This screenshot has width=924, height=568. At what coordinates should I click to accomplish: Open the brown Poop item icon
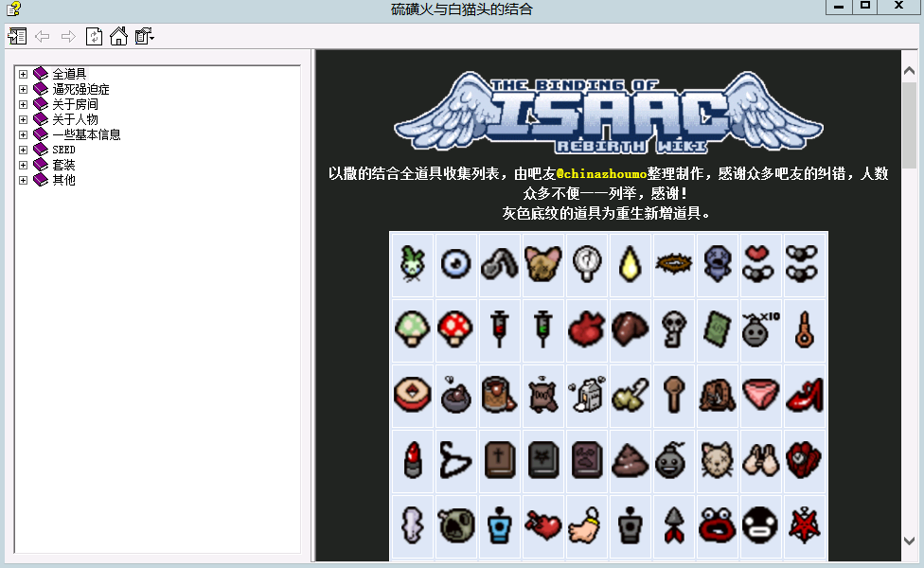(x=630, y=460)
